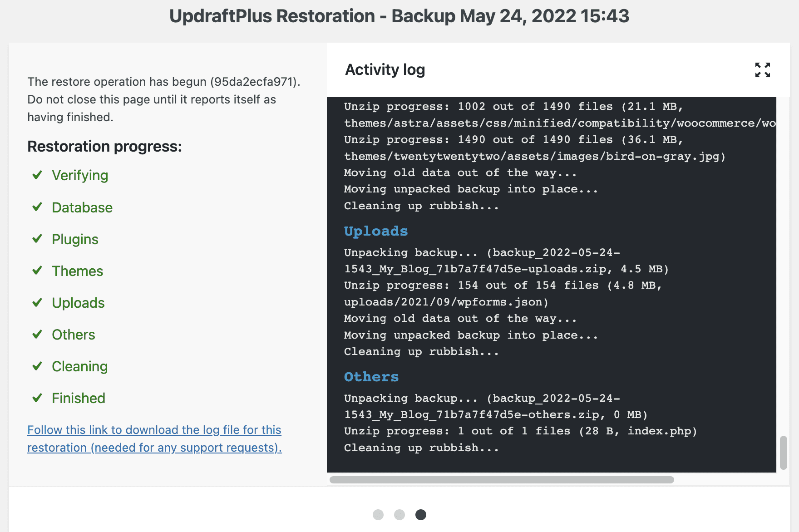The height and width of the screenshot is (532, 799).
Task: Select the first carousel dot indicator
Action: click(x=378, y=515)
